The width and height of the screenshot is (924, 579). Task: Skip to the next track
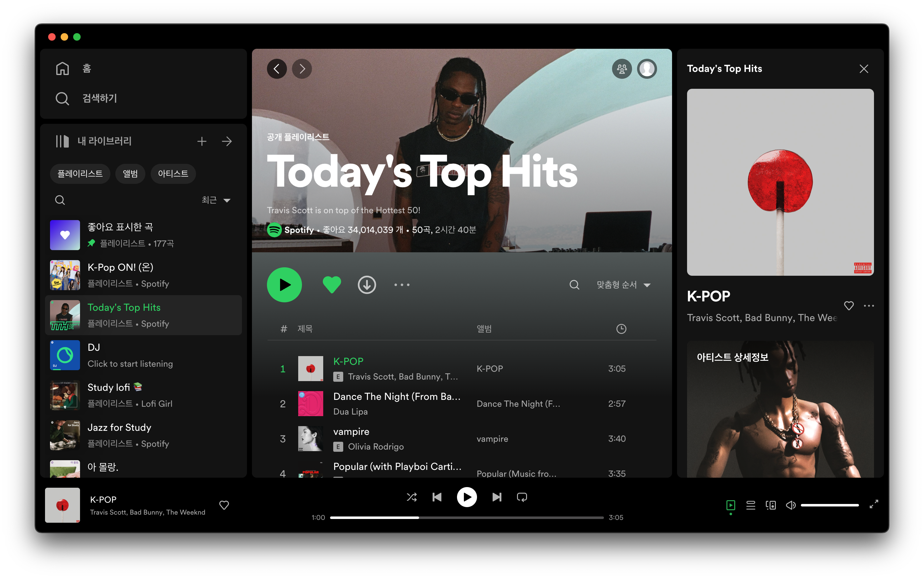point(497,497)
